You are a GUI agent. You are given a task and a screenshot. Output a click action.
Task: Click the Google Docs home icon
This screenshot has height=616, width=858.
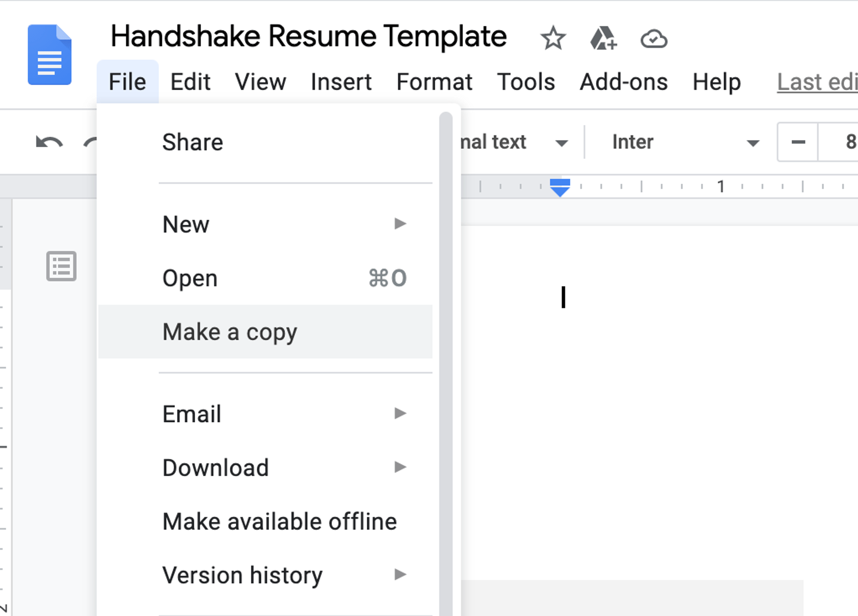[50, 55]
